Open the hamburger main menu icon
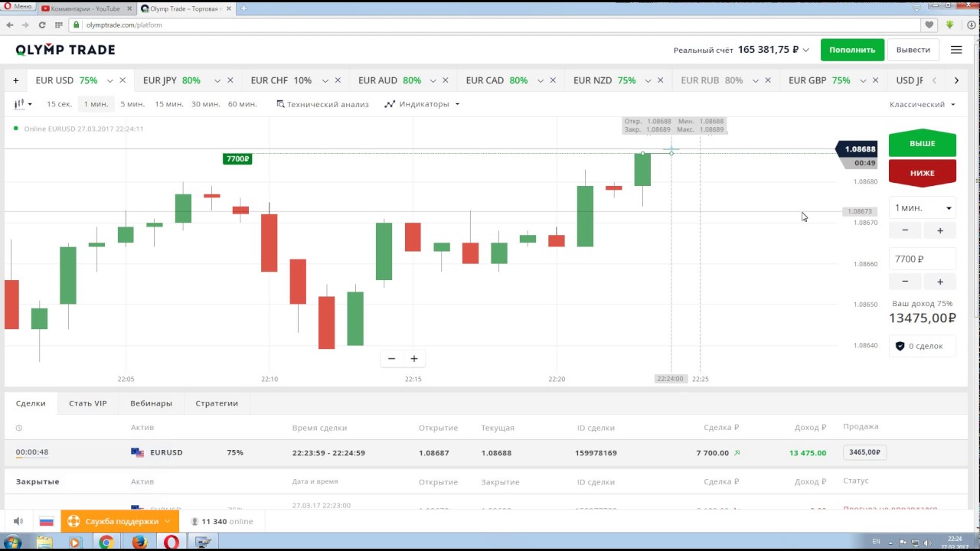The height and width of the screenshot is (551, 980). [x=956, y=50]
